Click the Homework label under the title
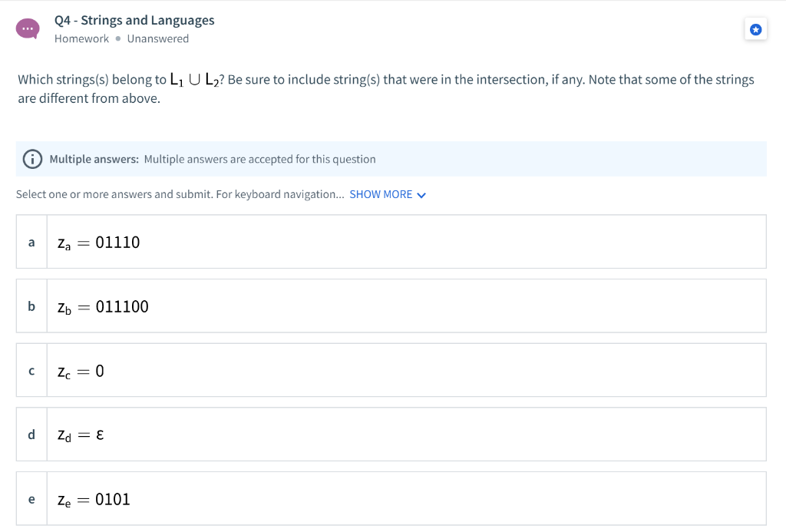The width and height of the screenshot is (786, 532). [x=81, y=38]
